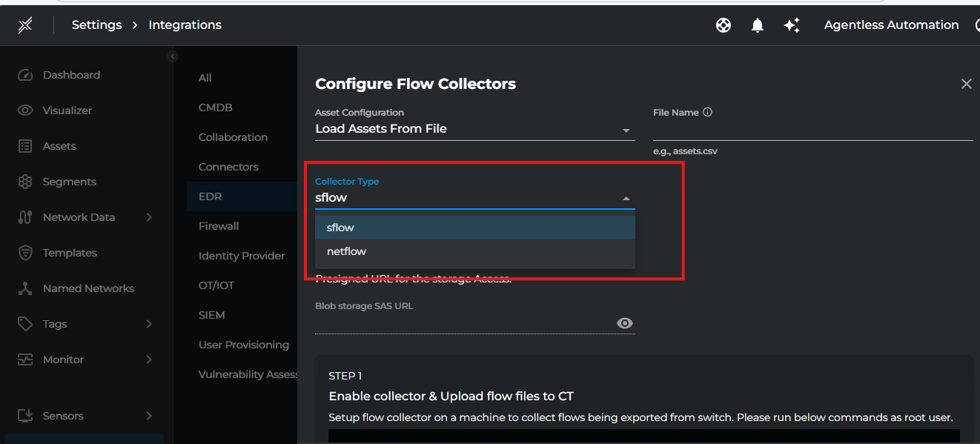Viewport: 980px width, 444px height.
Task: Collapse the Collector Type dropdown arrow
Action: coord(626,198)
